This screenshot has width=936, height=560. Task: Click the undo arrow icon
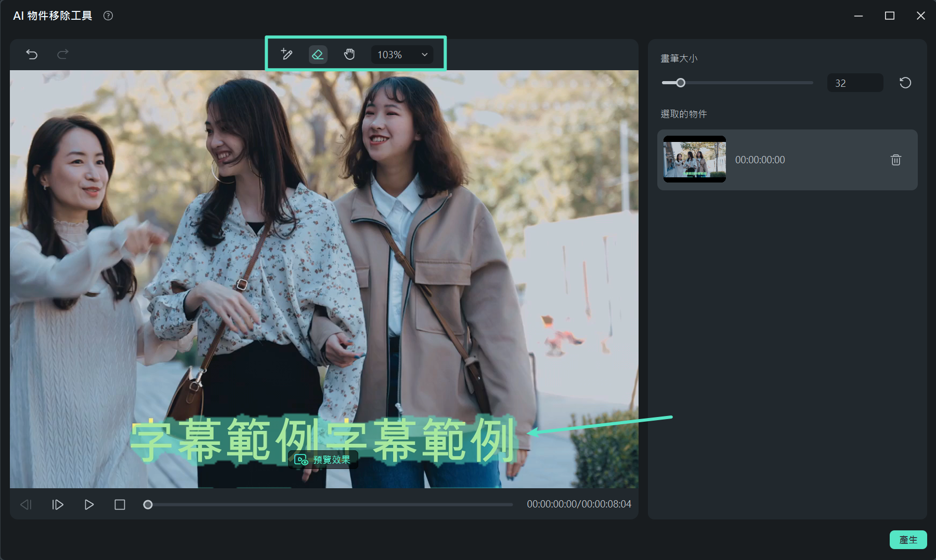(32, 54)
